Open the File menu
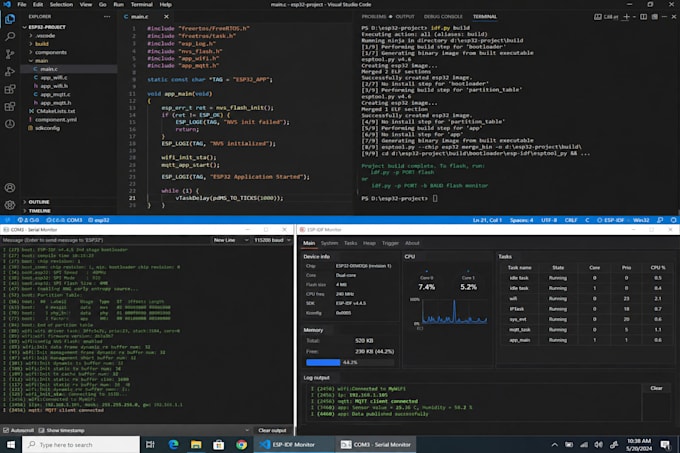Viewport: 680px width, 453px height. pos(22,4)
